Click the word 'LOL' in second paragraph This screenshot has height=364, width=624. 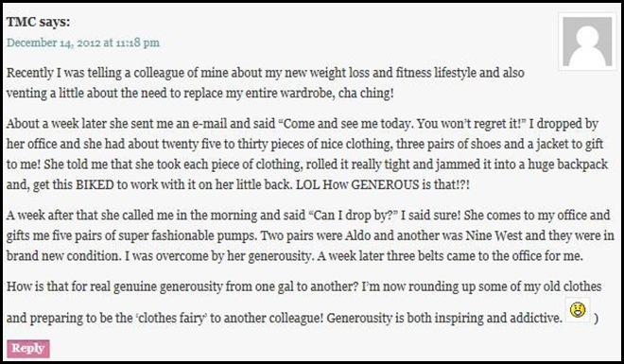coord(307,185)
